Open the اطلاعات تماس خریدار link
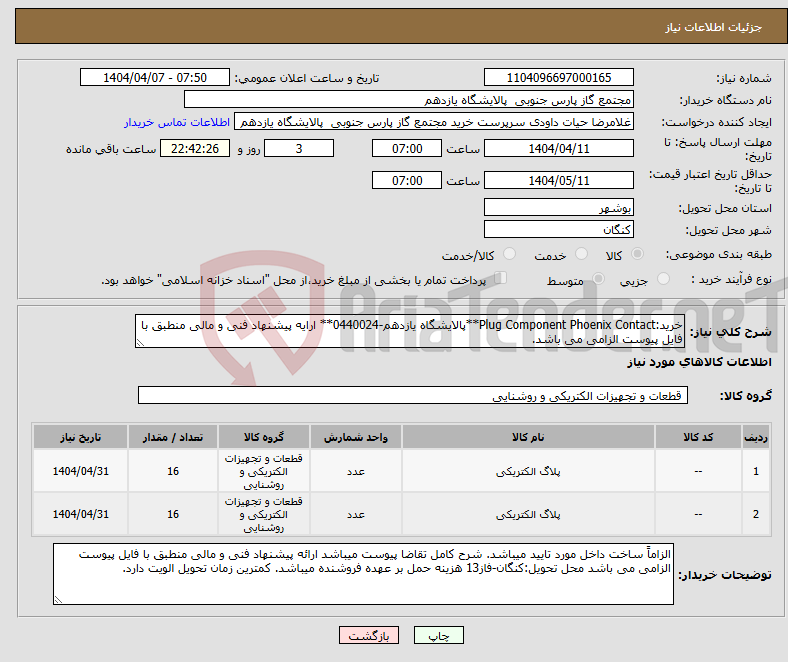The image size is (788, 662). point(177,122)
